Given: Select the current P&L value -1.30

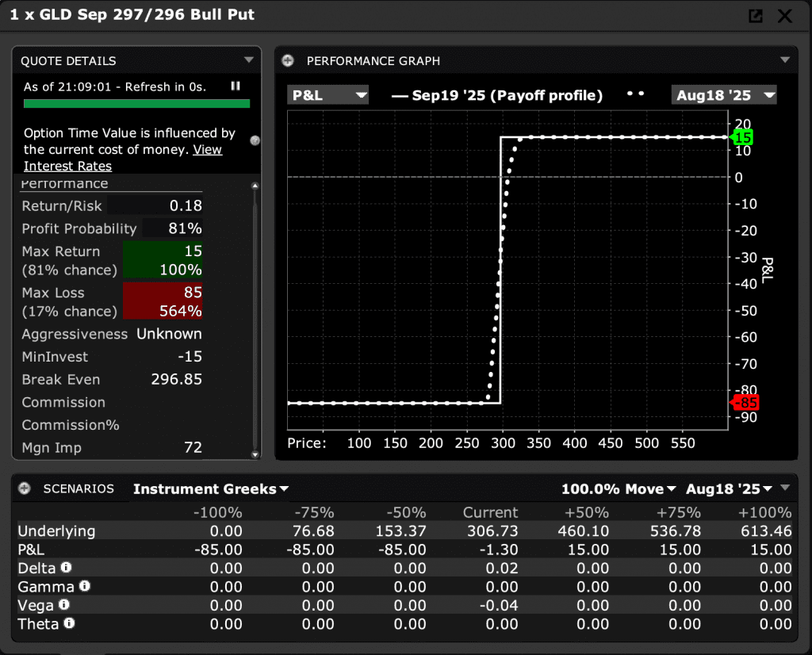Looking at the screenshot, I should (x=499, y=550).
